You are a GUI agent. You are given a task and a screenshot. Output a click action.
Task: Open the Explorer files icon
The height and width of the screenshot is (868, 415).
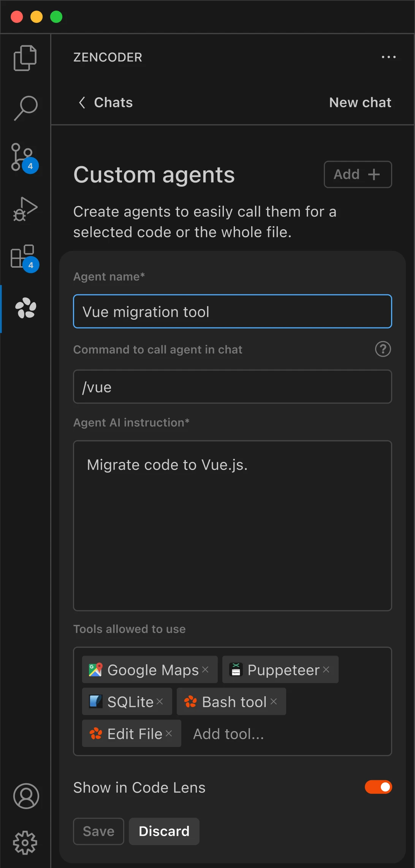(x=25, y=58)
